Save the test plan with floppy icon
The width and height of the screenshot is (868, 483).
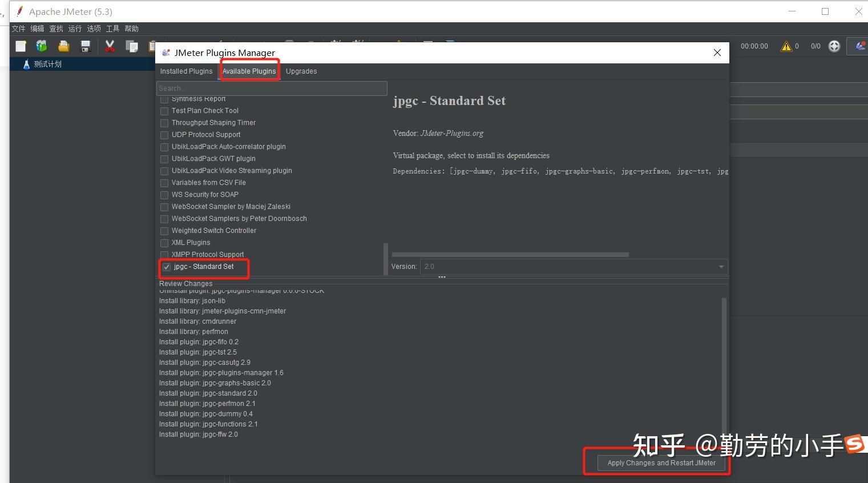pyautogui.click(x=86, y=46)
